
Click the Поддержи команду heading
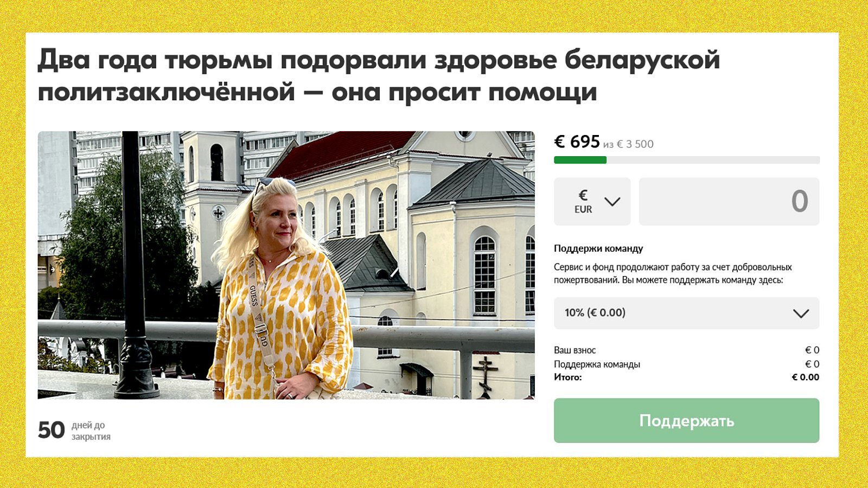click(598, 248)
